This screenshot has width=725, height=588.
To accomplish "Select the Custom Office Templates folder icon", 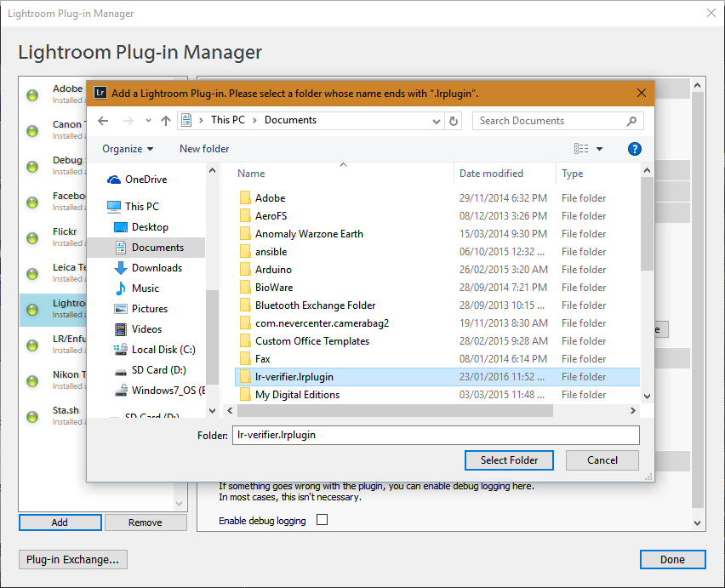I will click(245, 341).
